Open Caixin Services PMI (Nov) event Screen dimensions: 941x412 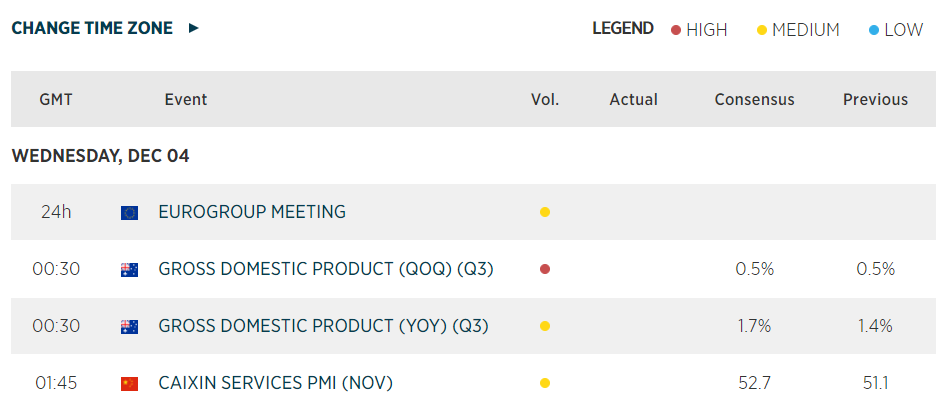pyautogui.click(x=276, y=383)
